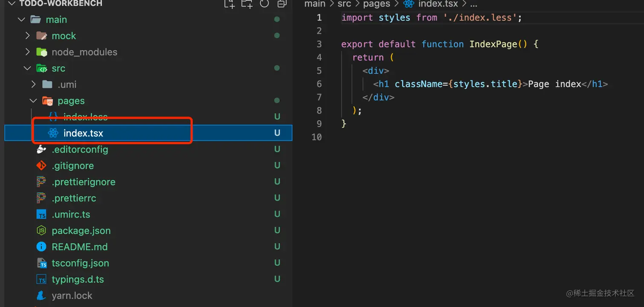Click the main breadcrumb segment

315,4
